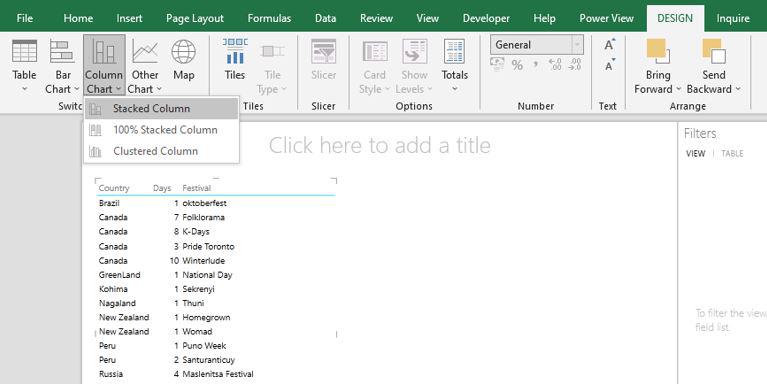This screenshot has width=767, height=384.
Task: Click the Puno Week cell
Action: [204, 346]
